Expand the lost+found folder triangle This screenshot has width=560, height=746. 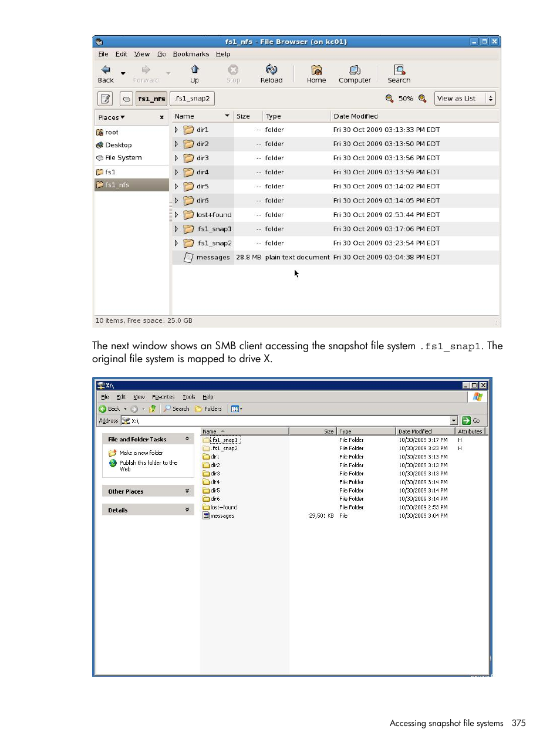coord(176,215)
